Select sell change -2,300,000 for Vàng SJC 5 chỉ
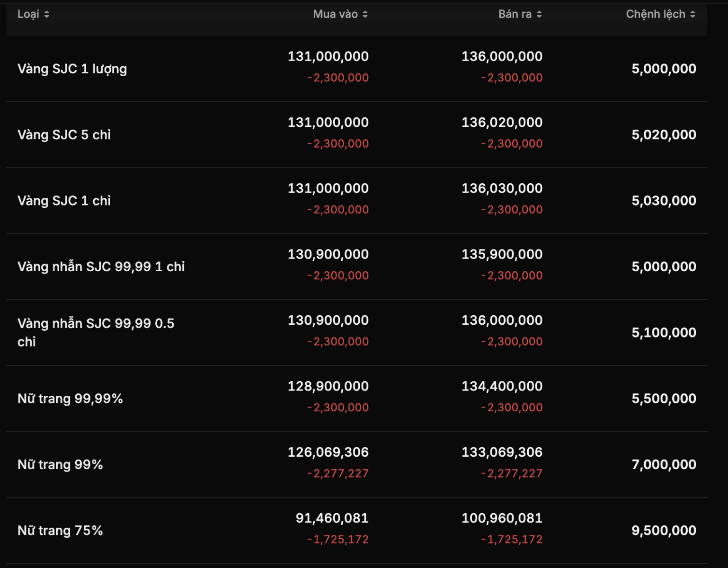Screen dimensions: 728x568 coord(512,143)
